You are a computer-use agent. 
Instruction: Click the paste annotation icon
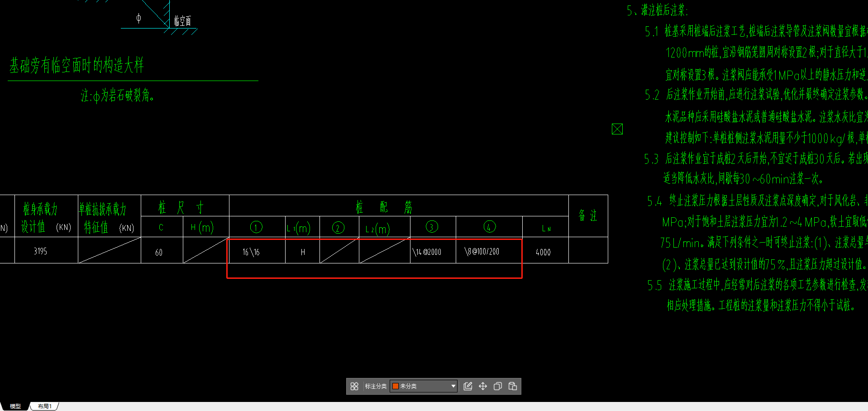[x=513, y=386]
